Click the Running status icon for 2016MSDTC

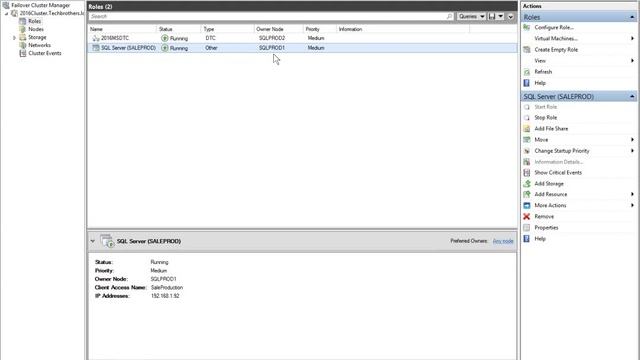[x=164, y=38]
